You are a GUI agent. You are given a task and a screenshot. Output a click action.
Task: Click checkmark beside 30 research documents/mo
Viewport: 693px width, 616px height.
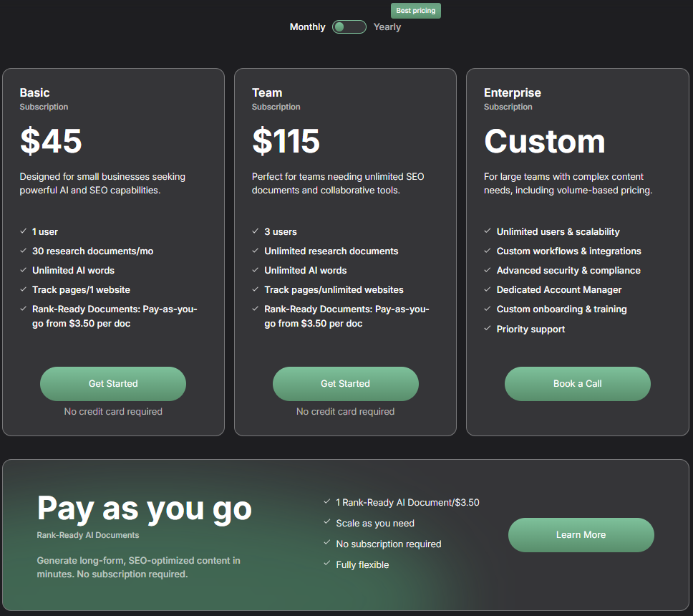tap(24, 250)
